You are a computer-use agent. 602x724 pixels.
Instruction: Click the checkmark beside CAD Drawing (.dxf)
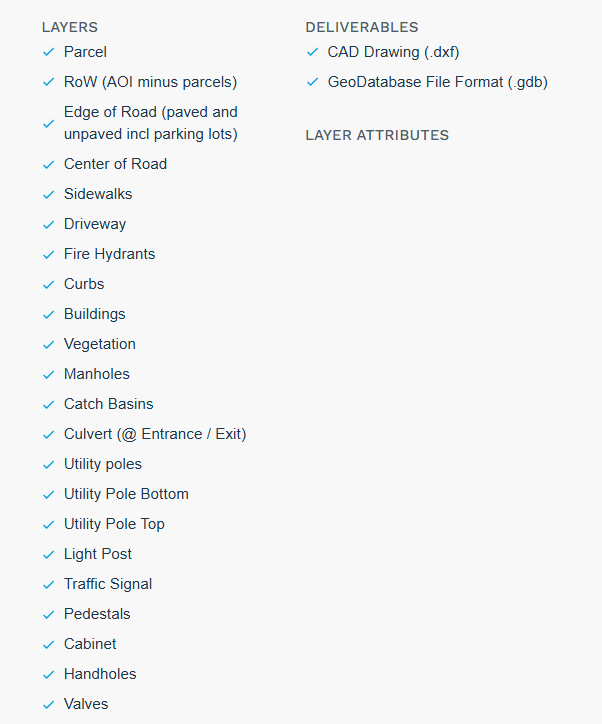click(x=313, y=52)
